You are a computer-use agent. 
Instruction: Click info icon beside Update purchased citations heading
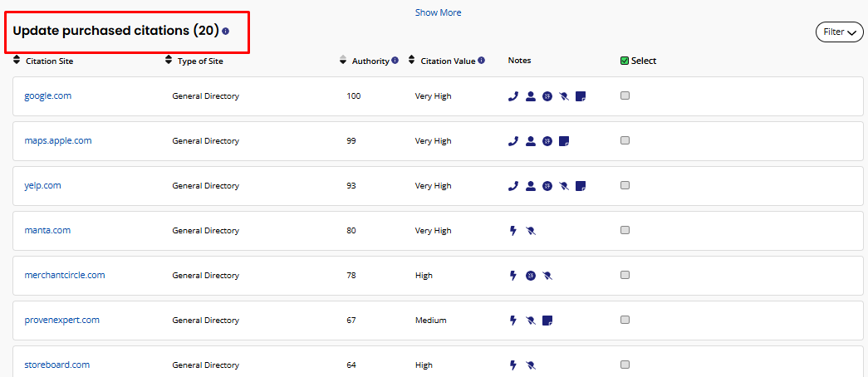click(x=226, y=32)
